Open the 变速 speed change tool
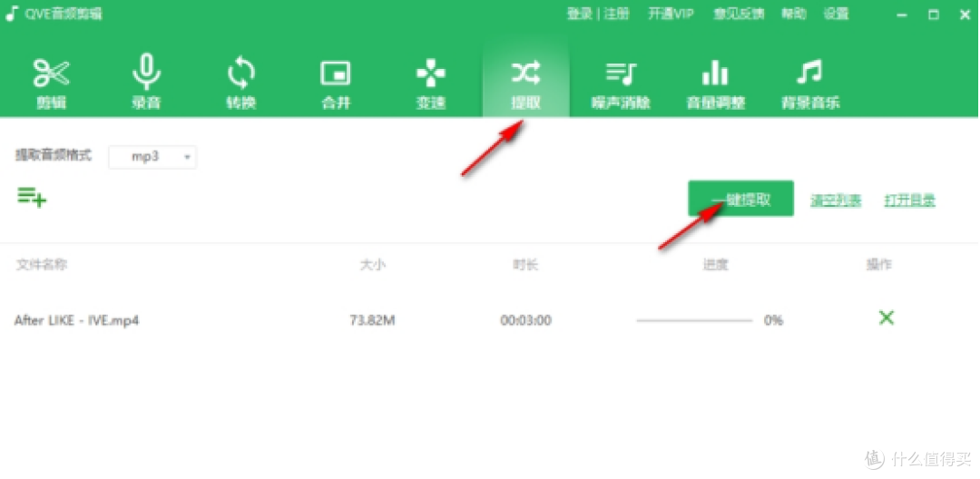 click(x=431, y=84)
